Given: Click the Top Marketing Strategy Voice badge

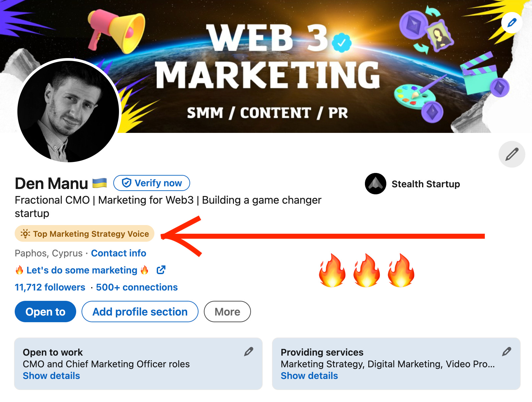Looking at the screenshot, I should click(x=85, y=234).
